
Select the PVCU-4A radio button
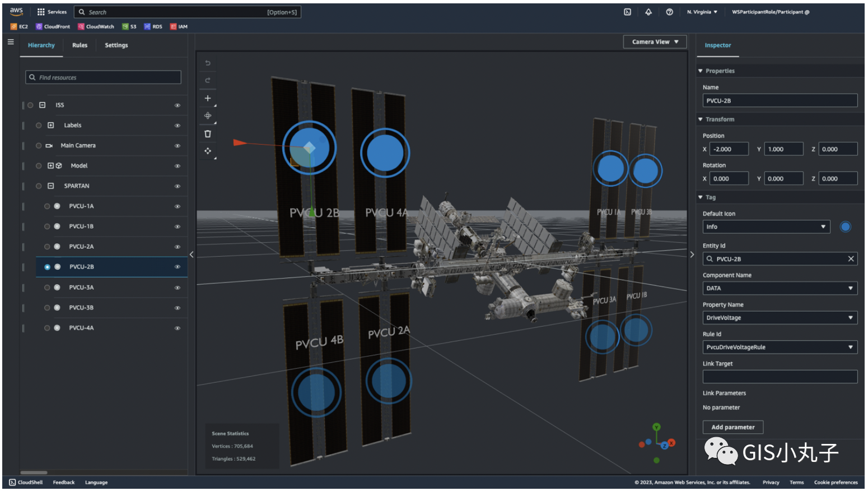[x=47, y=328]
